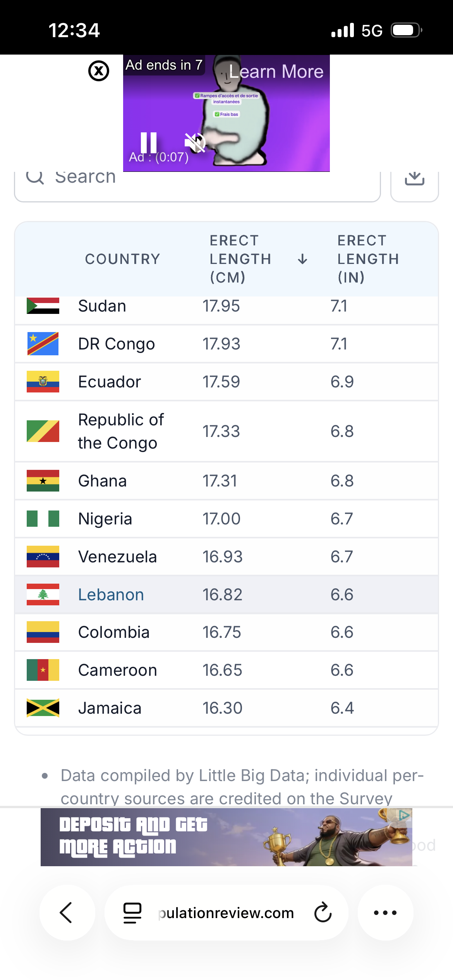The height and width of the screenshot is (980, 453).
Task: Click the table download icon
Action: pos(414,179)
